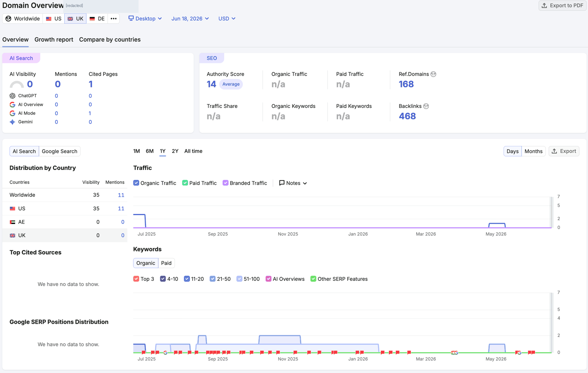Toggle 11-20 keywords checkbox
588x373 pixels.
tap(187, 279)
